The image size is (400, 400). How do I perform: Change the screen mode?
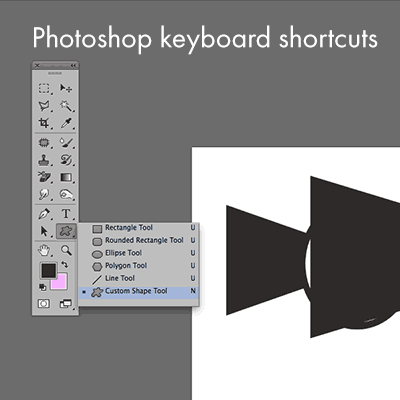(66, 304)
